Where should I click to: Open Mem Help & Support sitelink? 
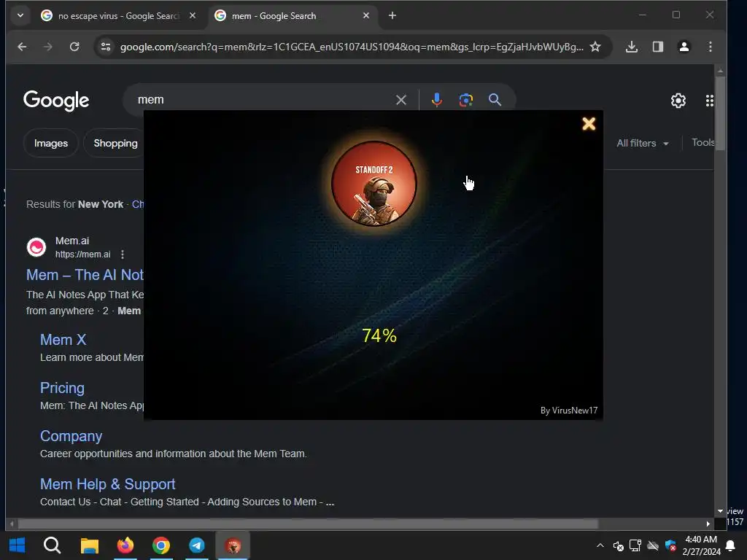pyautogui.click(x=108, y=484)
